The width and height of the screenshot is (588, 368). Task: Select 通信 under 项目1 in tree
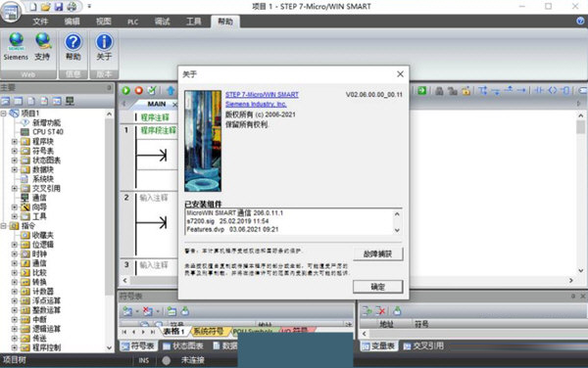[x=39, y=198]
